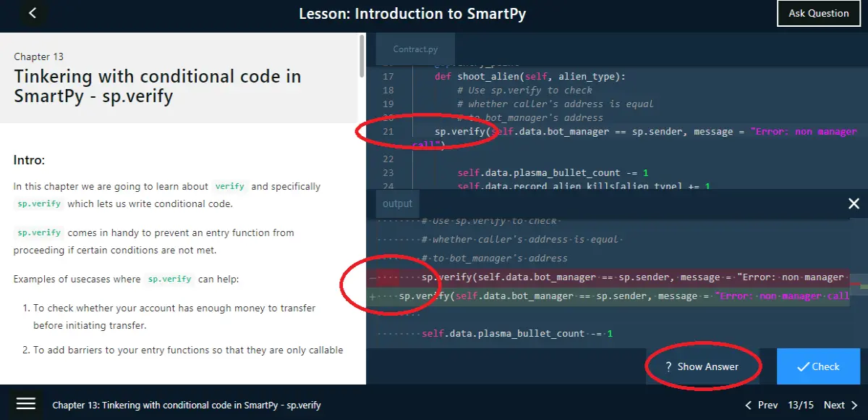Click bottom bar chapter title text
The image size is (868, 420).
pyautogui.click(x=187, y=406)
